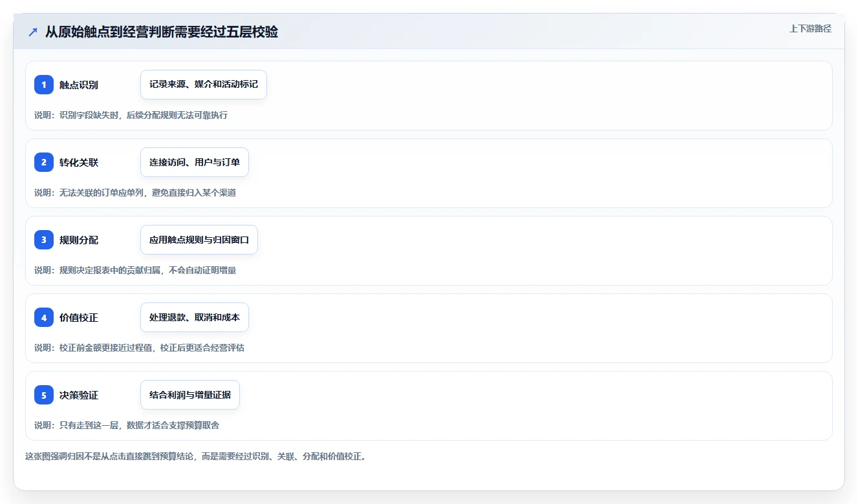Click the 连接访问、用户与订单 chip
The height and width of the screenshot is (504, 858).
[195, 162]
